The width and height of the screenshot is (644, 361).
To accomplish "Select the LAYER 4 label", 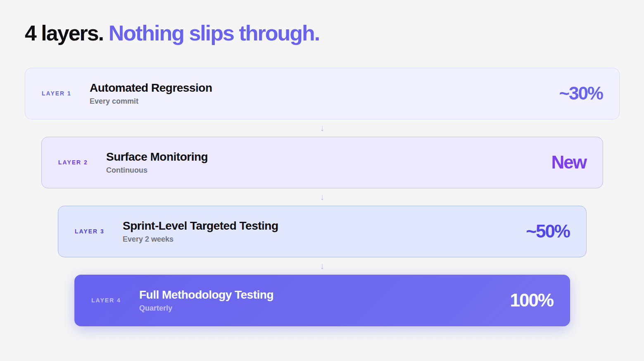I will pos(106,300).
